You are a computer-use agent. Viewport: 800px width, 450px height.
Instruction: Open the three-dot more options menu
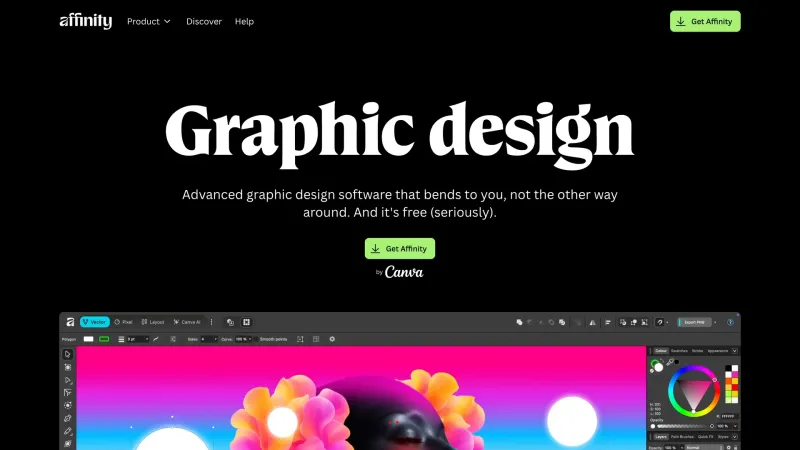211,322
